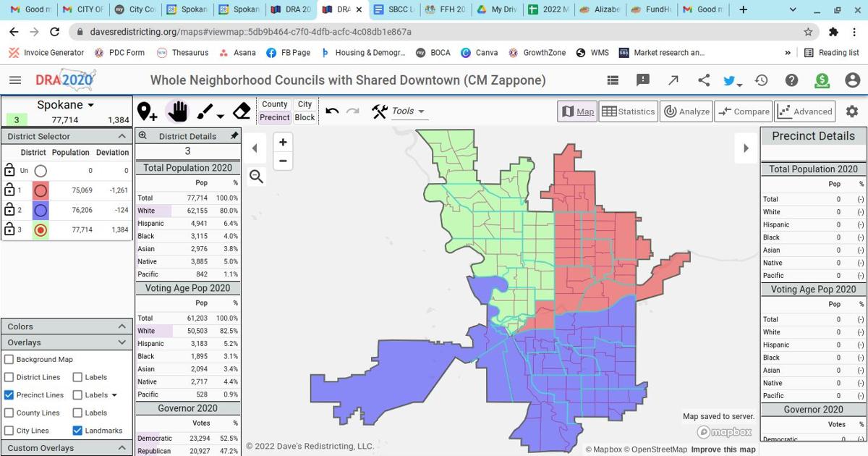Redo the last map edit
868x456 pixels.
click(x=353, y=111)
